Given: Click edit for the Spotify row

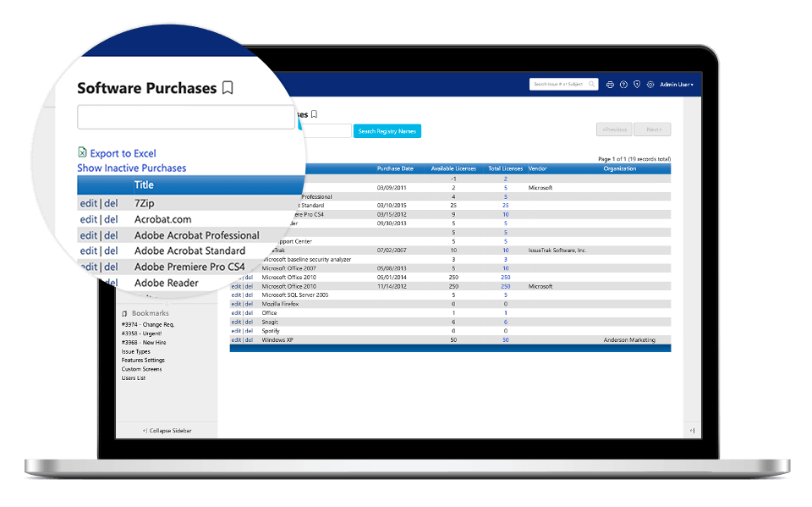Looking at the screenshot, I should 236,331.
